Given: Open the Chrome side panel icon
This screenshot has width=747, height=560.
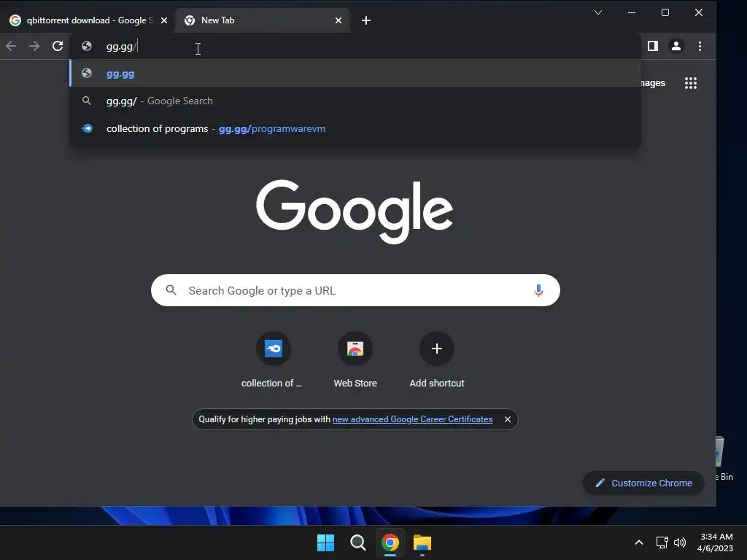Looking at the screenshot, I should 653,46.
